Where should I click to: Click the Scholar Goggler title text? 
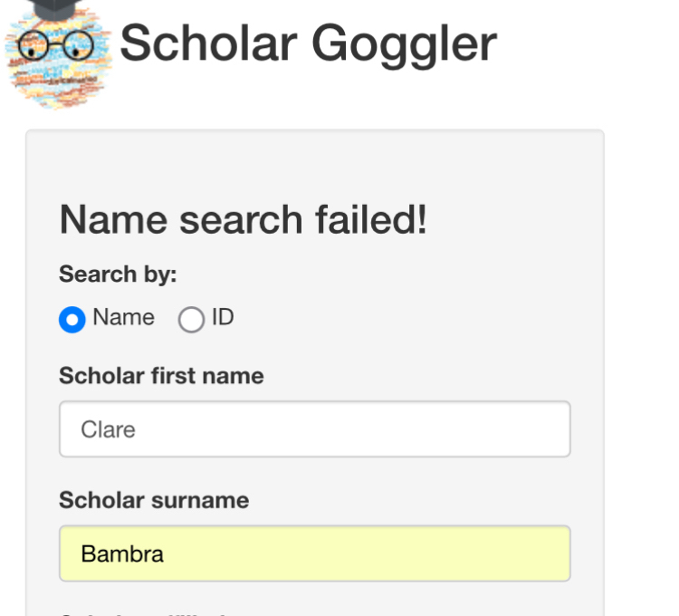(x=308, y=43)
